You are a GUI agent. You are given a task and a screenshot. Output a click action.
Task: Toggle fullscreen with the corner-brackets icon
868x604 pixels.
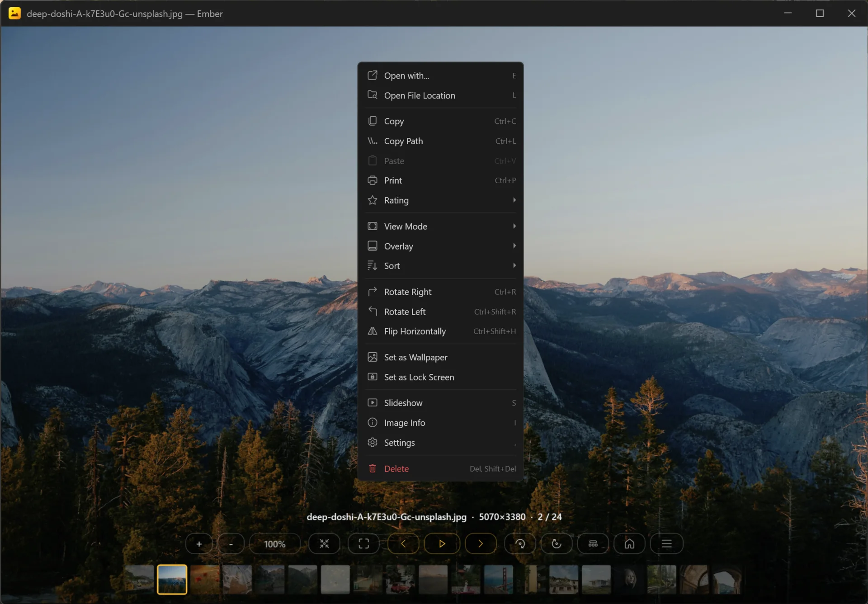(363, 544)
